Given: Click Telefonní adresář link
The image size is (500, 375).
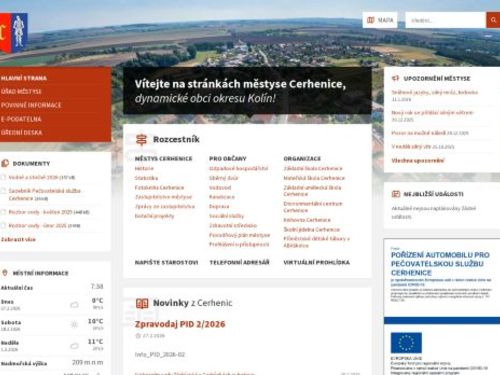Looking at the screenshot, I should tap(239, 263).
